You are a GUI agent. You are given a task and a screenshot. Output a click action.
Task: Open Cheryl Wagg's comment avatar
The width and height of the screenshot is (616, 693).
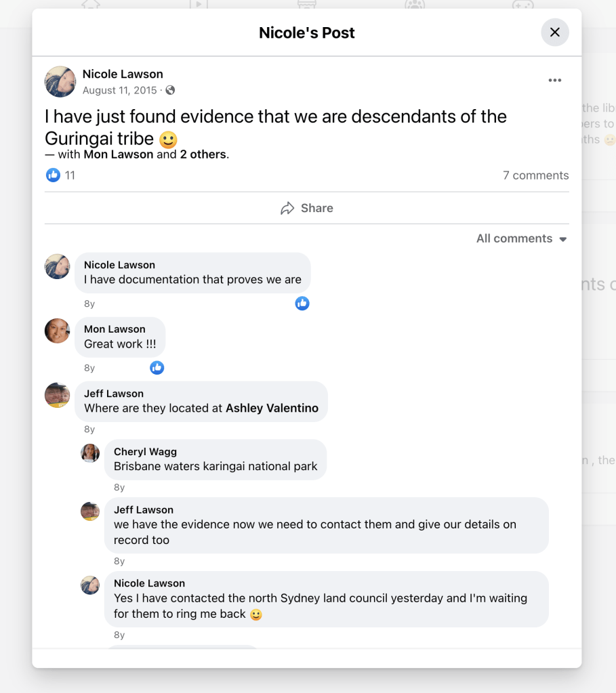90,453
